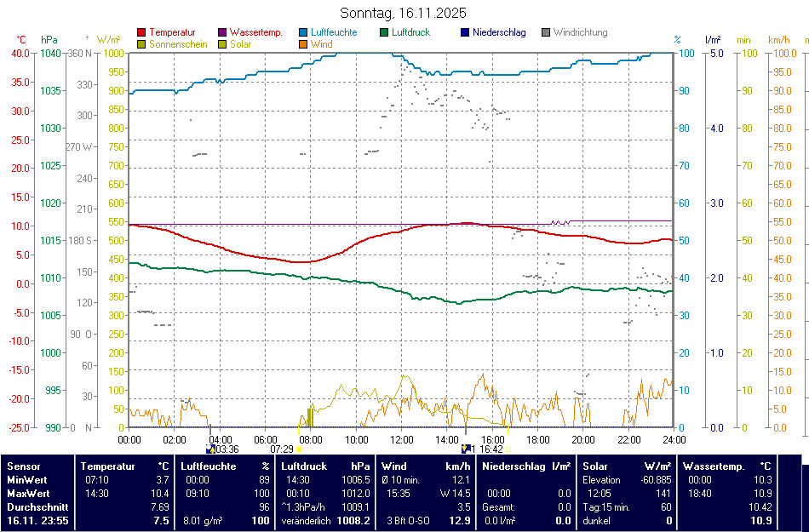The width and height of the screenshot is (809, 532).
Task: Click the moon icon near 16:00
Action: [x=466, y=448]
